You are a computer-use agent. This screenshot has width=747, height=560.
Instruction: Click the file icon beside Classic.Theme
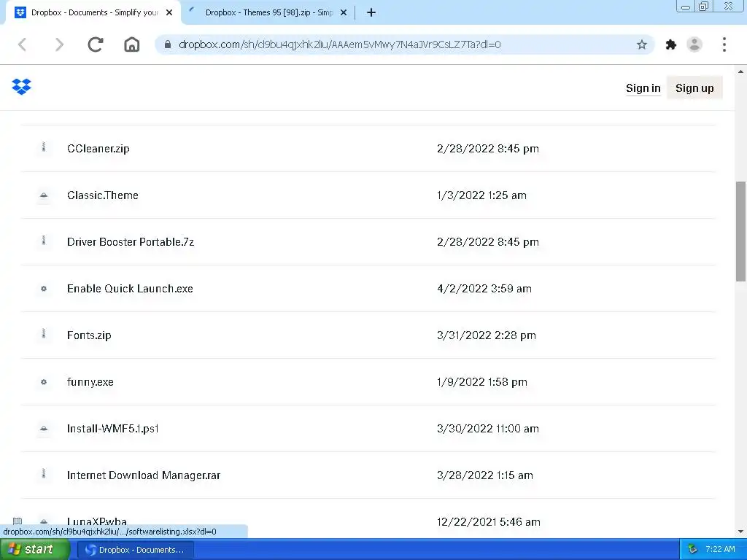coord(44,195)
